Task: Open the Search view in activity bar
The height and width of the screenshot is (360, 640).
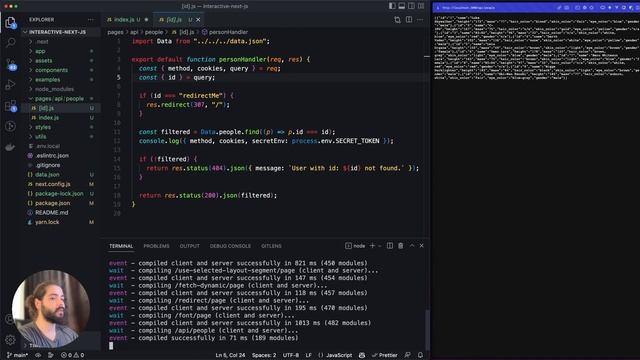Action: [11, 42]
